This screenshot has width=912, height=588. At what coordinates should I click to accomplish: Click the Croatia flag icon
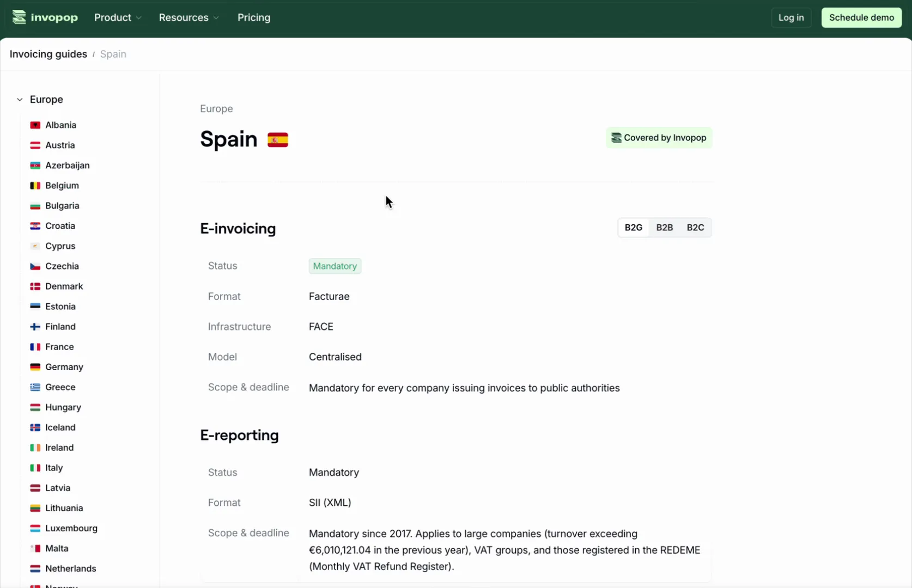(x=35, y=226)
